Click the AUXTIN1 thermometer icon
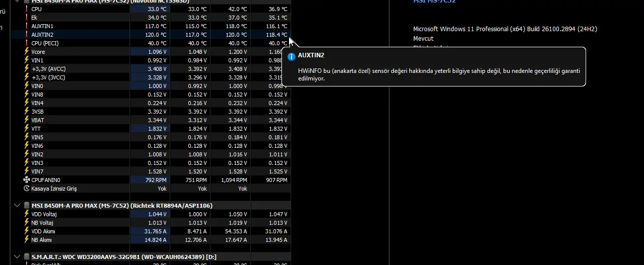 27,26
